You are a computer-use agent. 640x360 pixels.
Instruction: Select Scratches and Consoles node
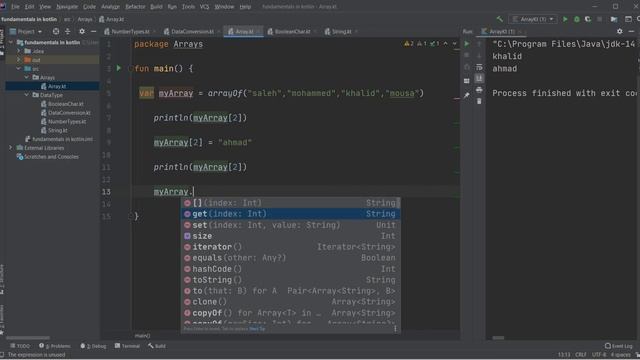pyautogui.click(x=47, y=157)
